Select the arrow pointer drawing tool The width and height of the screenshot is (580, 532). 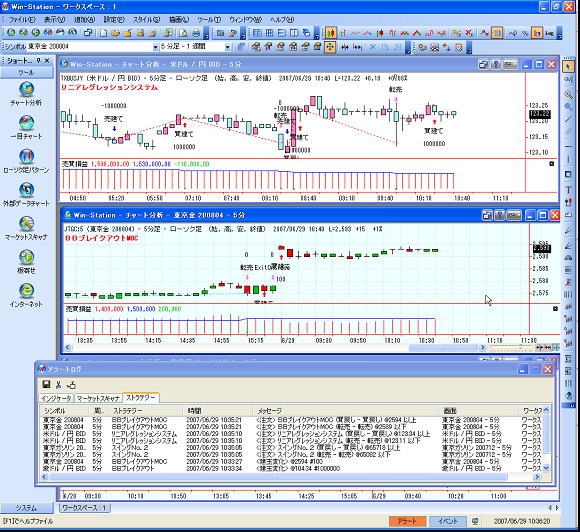[568, 67]
